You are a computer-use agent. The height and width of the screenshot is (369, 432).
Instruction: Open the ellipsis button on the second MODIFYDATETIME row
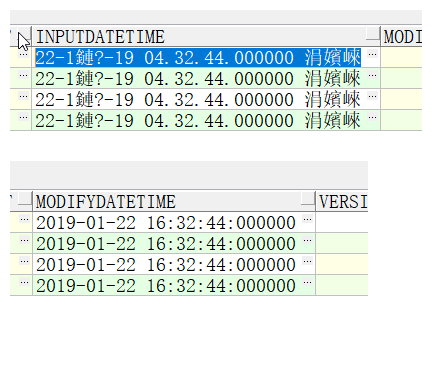[308, 240]
